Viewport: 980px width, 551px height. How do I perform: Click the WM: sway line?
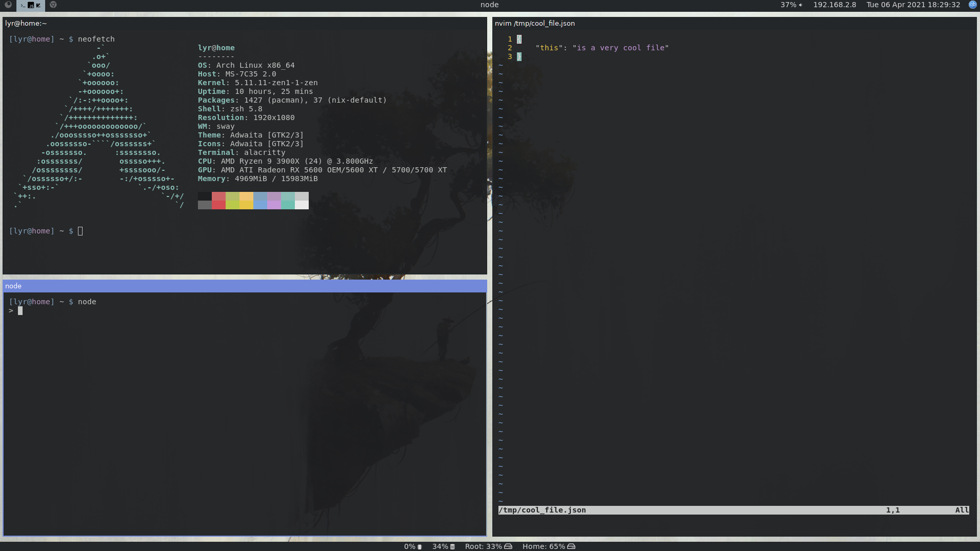click(x=216, y=126)
